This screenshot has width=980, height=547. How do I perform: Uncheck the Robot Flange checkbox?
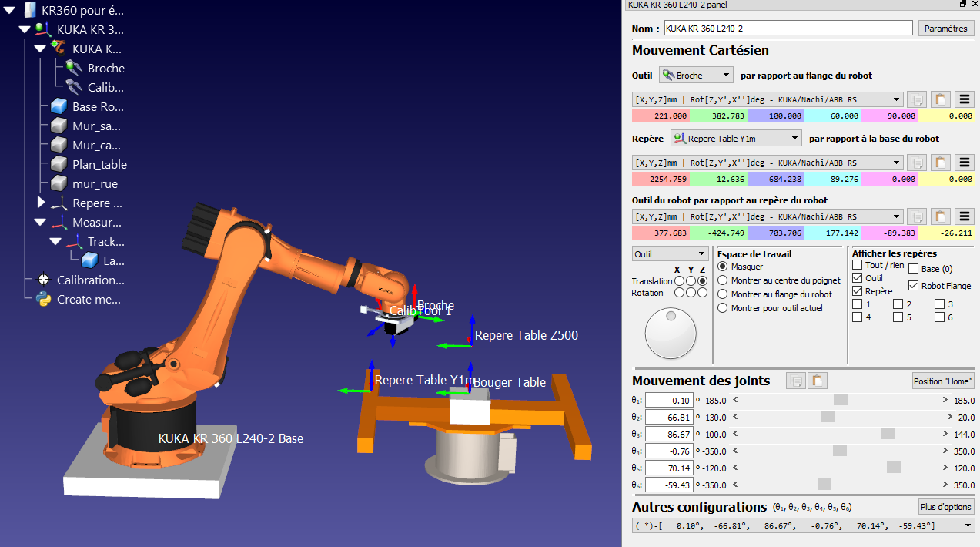[914, 286]
